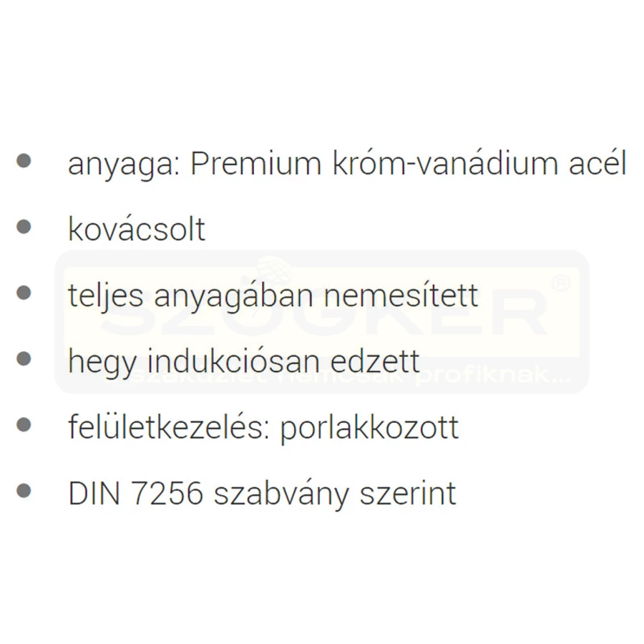Image resolution: width=644 pixels, height=644 pixels.
Task: Click the registered trademark symbol in watermark
Action: tap(560, 283)
